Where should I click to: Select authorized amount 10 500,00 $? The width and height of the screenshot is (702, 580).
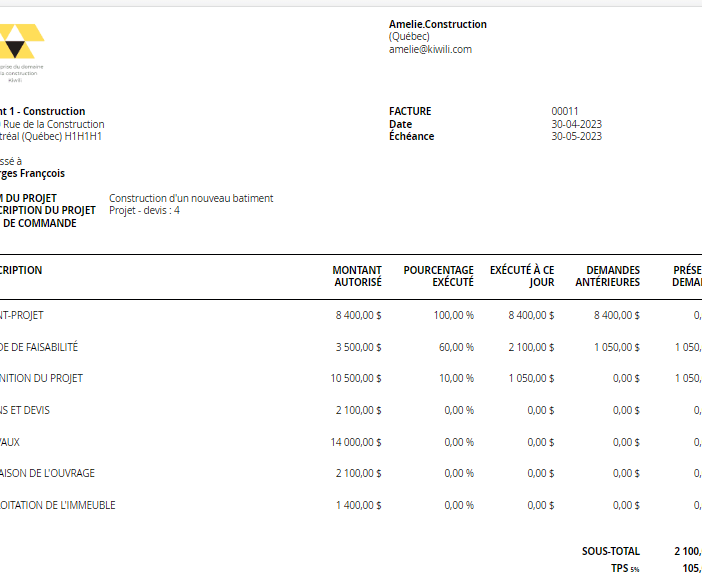click(356, 378)
